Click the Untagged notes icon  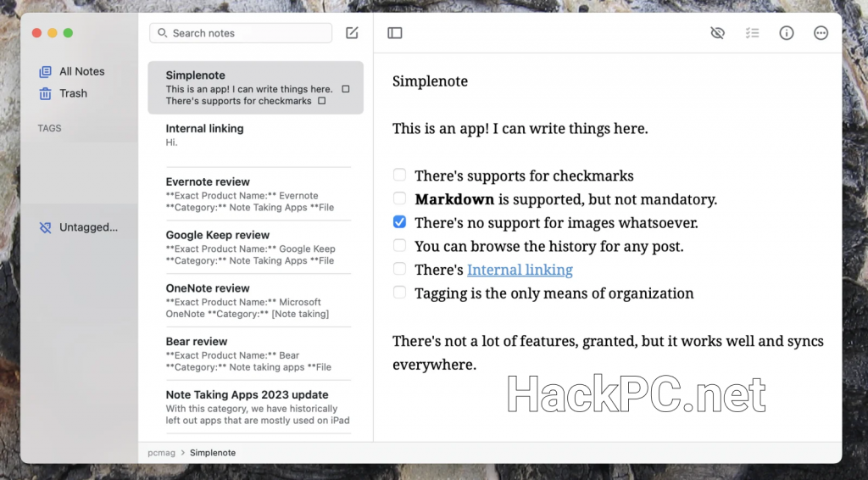46,227
